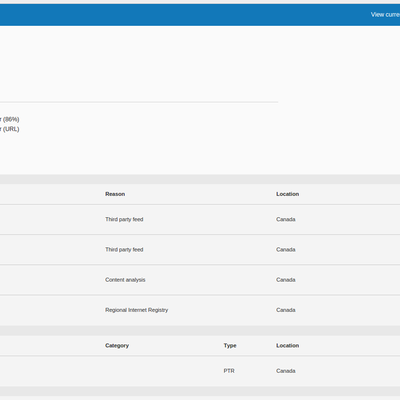Click Location header beside the Reason column
The image size is (400, 400).
pos(287,194)
